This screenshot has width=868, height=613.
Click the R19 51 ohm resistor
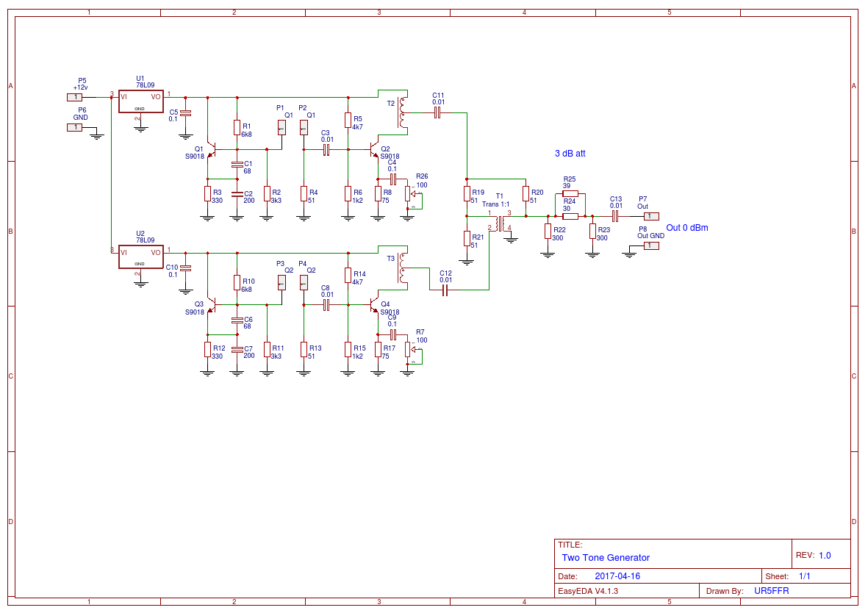point(467,193)
